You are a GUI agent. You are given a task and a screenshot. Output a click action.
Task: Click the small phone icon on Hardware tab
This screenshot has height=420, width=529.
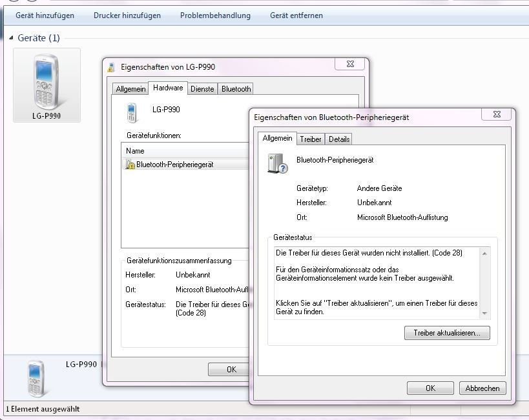pos(132,113)
